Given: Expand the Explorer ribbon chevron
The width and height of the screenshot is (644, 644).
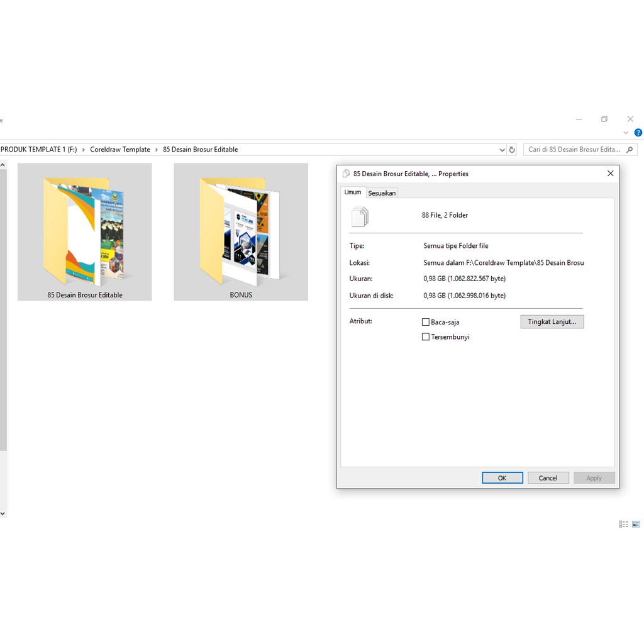Looking at the screenshot, I should (x=626, y=133).
